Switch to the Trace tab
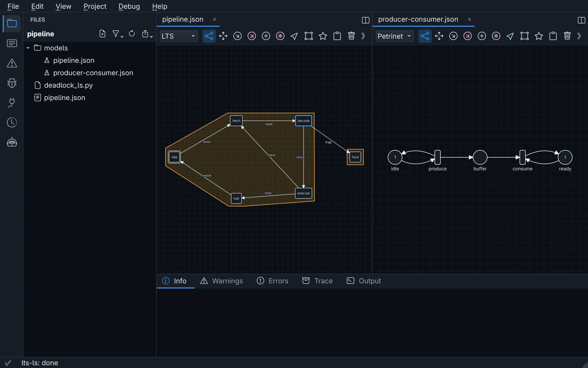The height and width of the screenshot is (368, 588). (317, 281)
